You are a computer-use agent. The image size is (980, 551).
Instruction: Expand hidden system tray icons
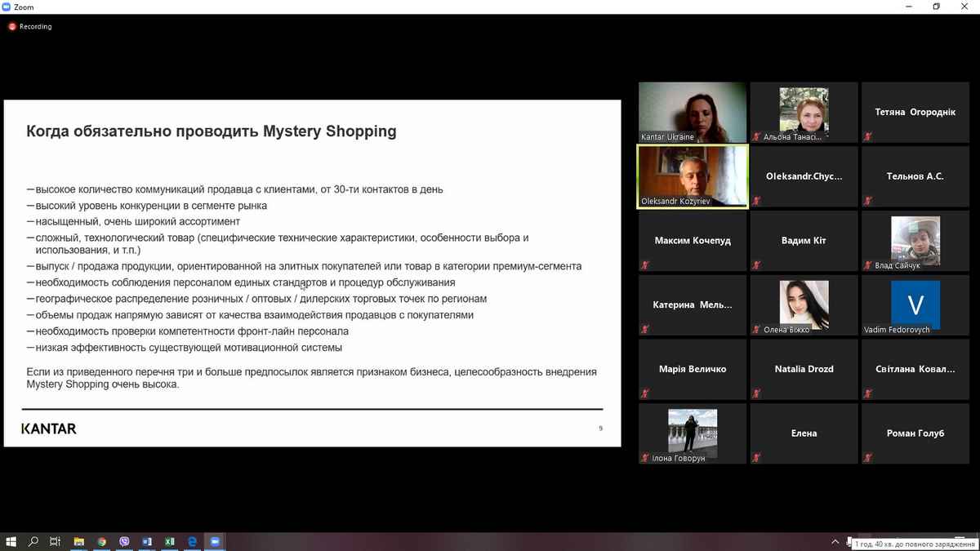pos(835,541)
